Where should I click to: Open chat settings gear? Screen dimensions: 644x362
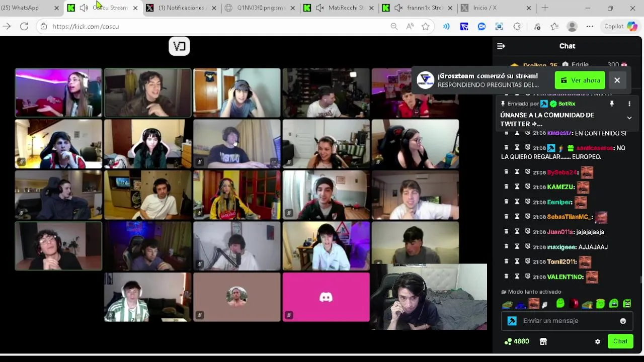pyautogui.click(x=597, y=341)
